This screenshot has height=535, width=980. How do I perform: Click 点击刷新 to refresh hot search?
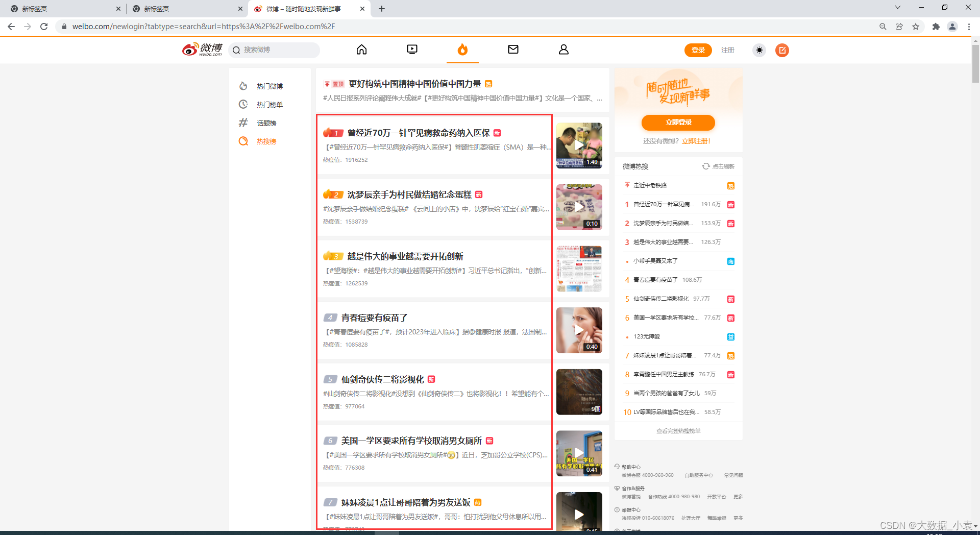pyautogui.click(x=719, y=166)
